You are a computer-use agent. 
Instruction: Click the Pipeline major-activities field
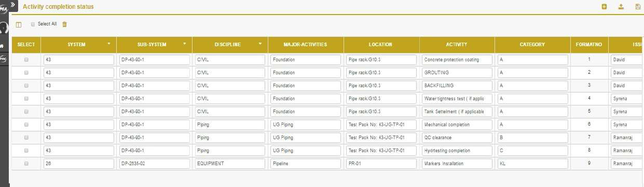tap(306, 164)
